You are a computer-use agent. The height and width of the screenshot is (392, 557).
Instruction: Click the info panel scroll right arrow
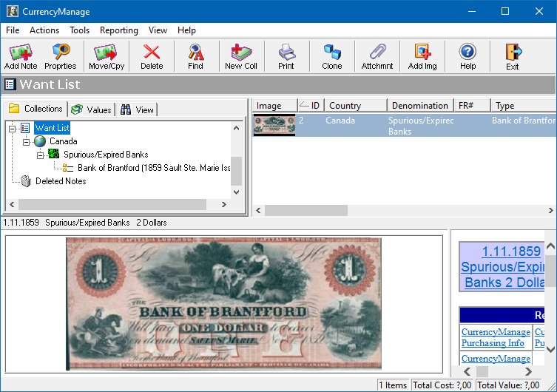coord(529,372)
